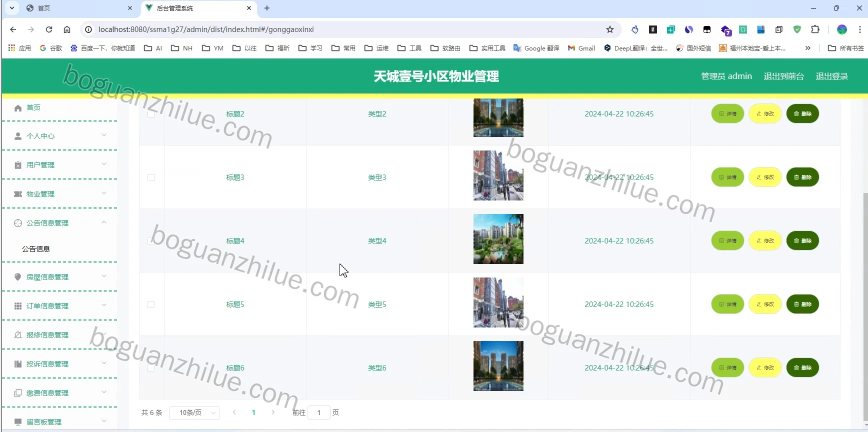Screen dimensions: 868x432
Task: Open the 所有书签 bookmarks menu
Action: pyautogui.click(x=846, y=48)
